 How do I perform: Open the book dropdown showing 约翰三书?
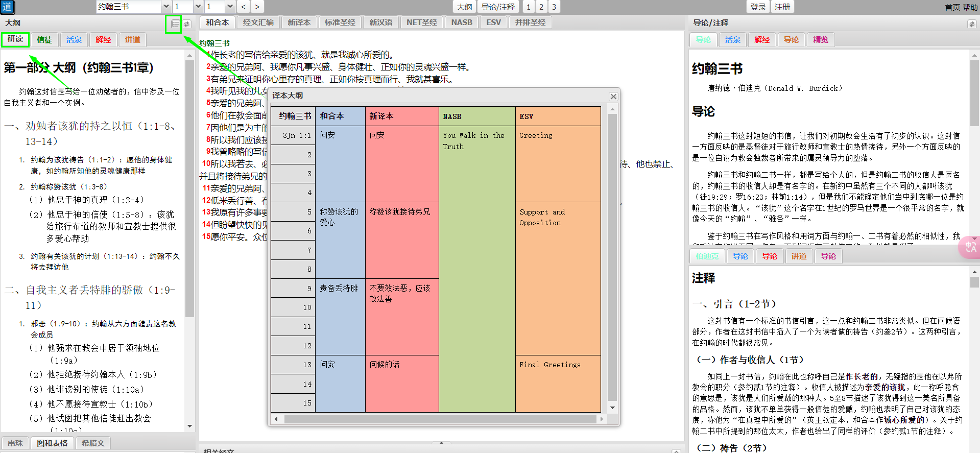tap(166, 7)
